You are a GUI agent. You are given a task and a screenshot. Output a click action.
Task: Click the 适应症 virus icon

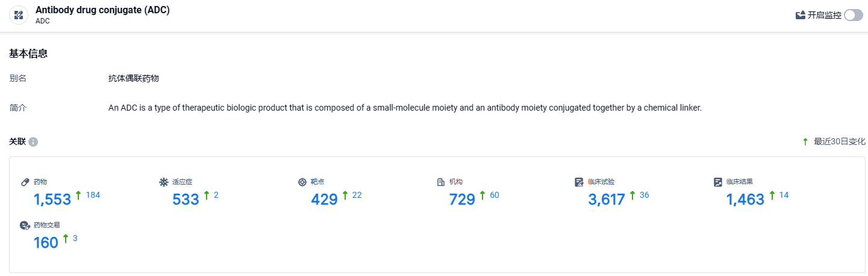pos(163,182)
